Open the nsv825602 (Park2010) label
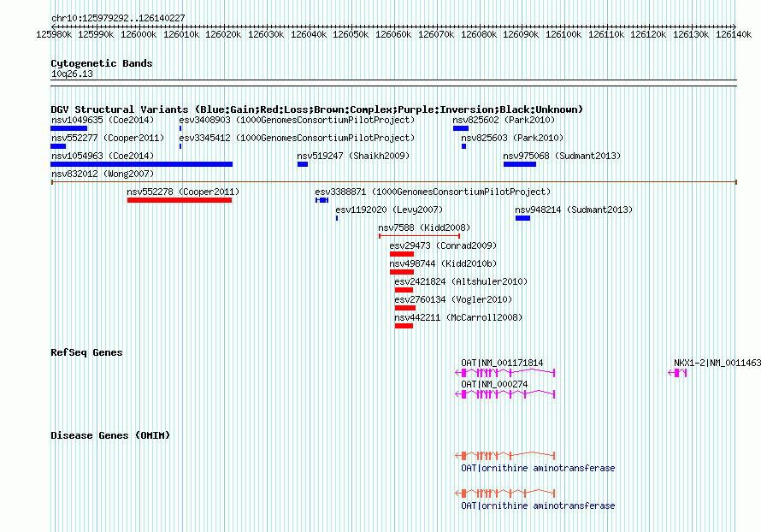 click(x=504, y=120)
